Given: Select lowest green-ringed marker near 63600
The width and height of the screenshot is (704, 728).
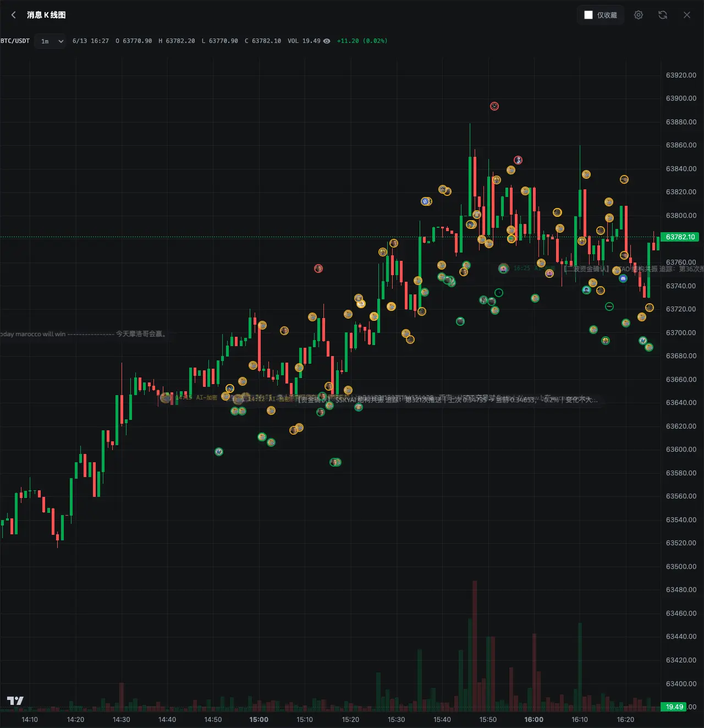Looking at the screenshot, I should click(219, 452).
